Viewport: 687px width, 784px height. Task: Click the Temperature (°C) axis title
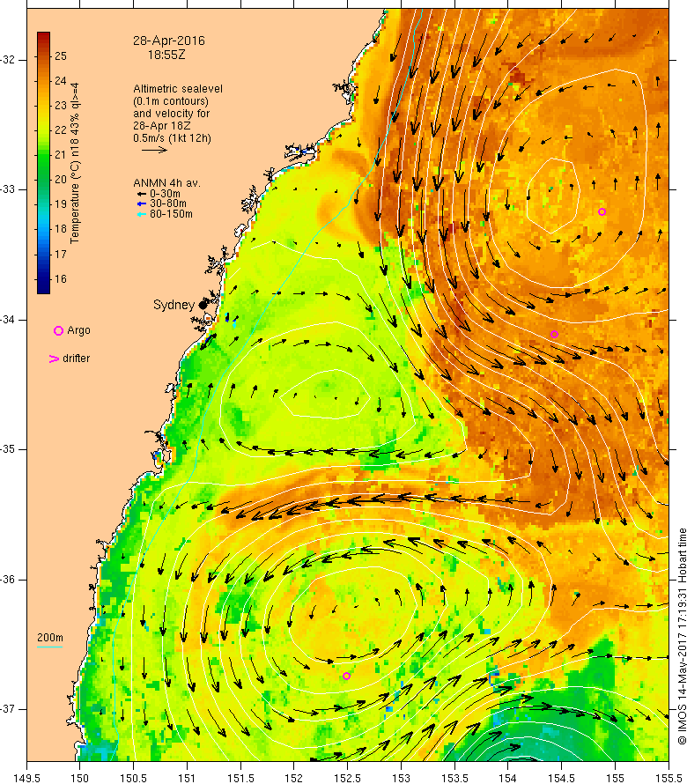point(75,163)
